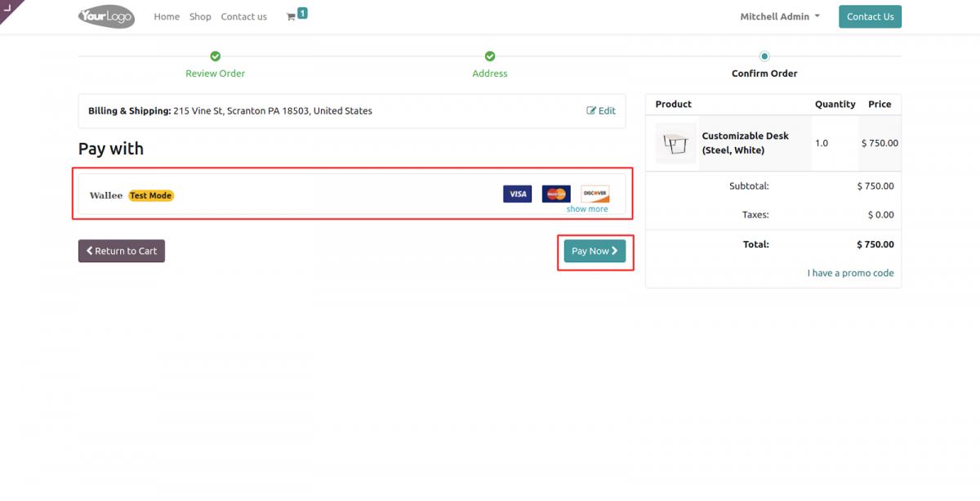Click the Address step checkmark
Screen dimensions: 980x501
point(490,56)
